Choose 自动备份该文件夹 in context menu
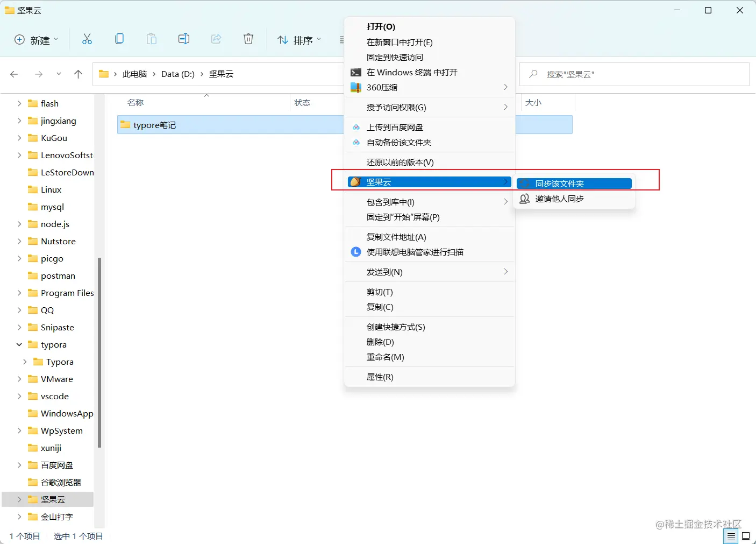 pyautogui.click(x=429, y=142)
